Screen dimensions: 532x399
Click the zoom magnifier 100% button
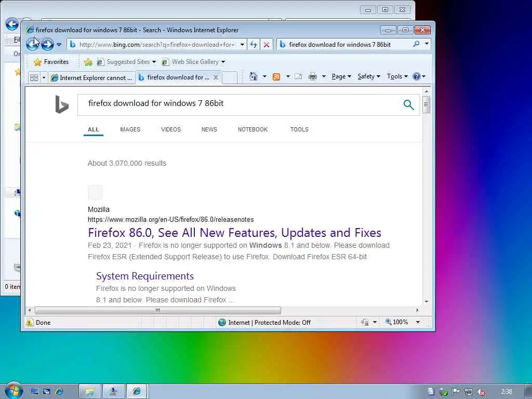click(x=396, y=322)
